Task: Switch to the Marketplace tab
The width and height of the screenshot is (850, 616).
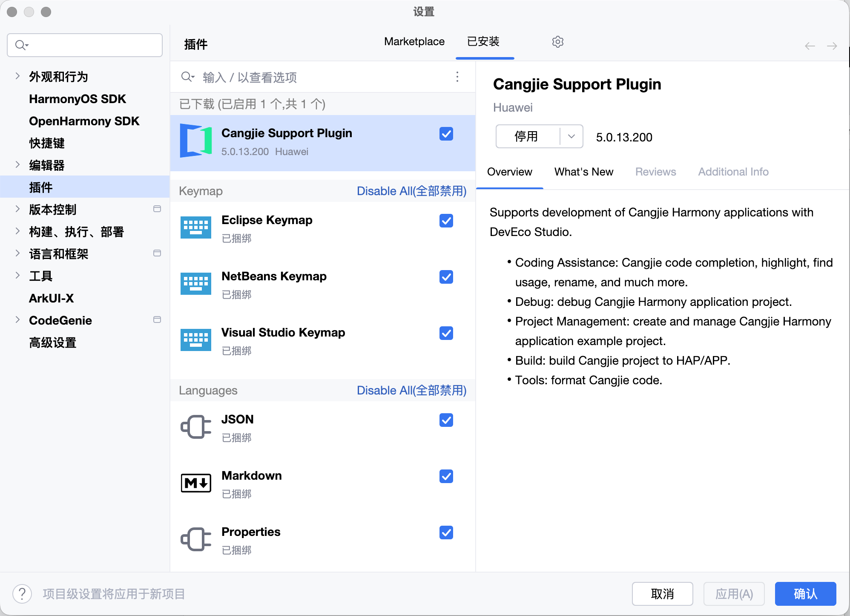Action: (x=414, y=42)
